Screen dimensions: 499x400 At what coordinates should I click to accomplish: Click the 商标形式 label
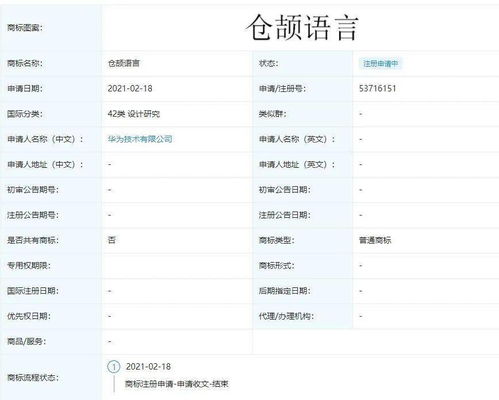tap(277, 266)
